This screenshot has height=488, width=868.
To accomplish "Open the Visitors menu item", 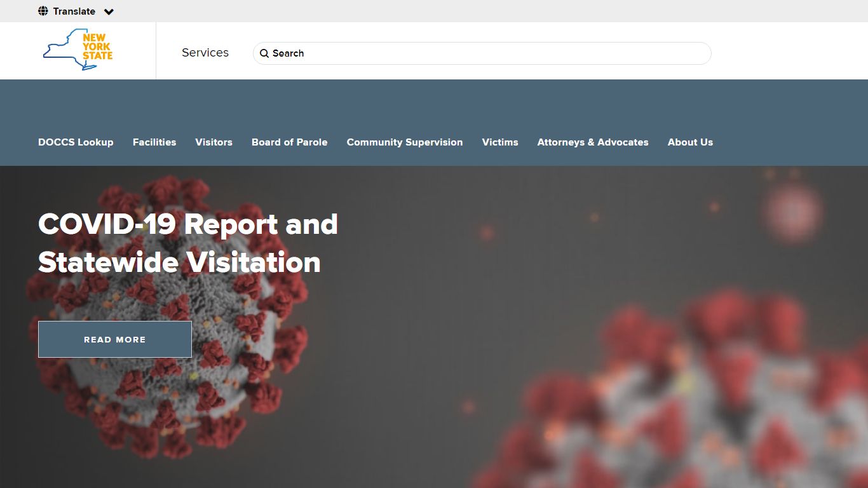I will pos(214,142).
